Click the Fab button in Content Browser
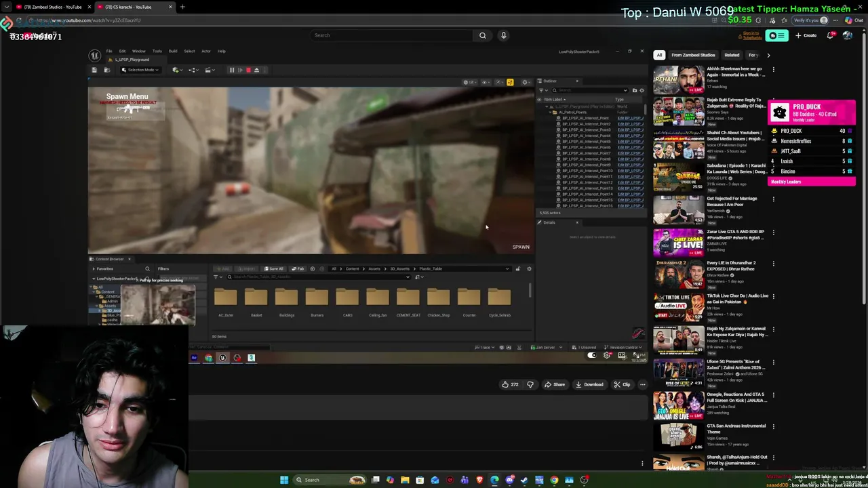The image size is (868, 488). pos(298,269)
